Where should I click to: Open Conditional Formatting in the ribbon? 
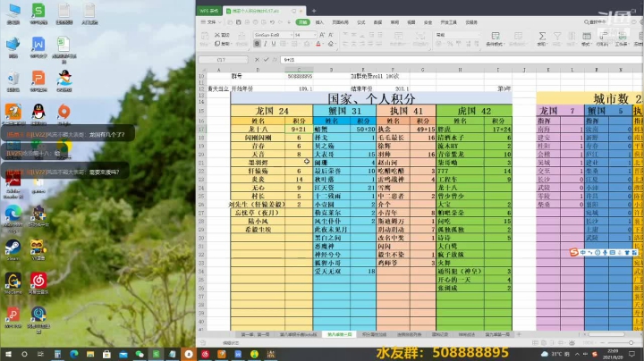tap(496, 38)
